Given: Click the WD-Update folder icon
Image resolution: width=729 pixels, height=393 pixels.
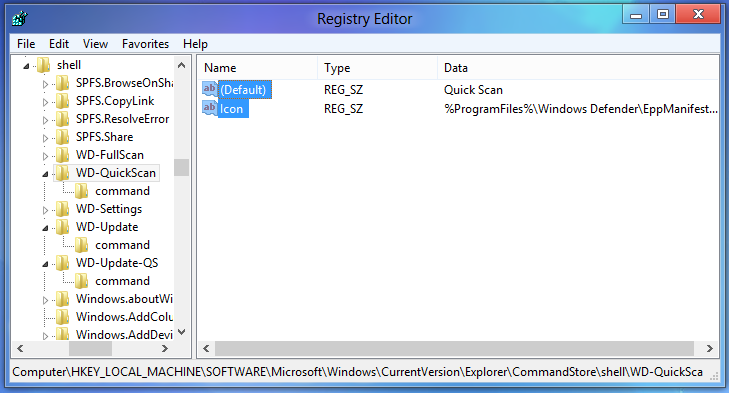Looking at the screenshot, I should (x=63, y=227).
